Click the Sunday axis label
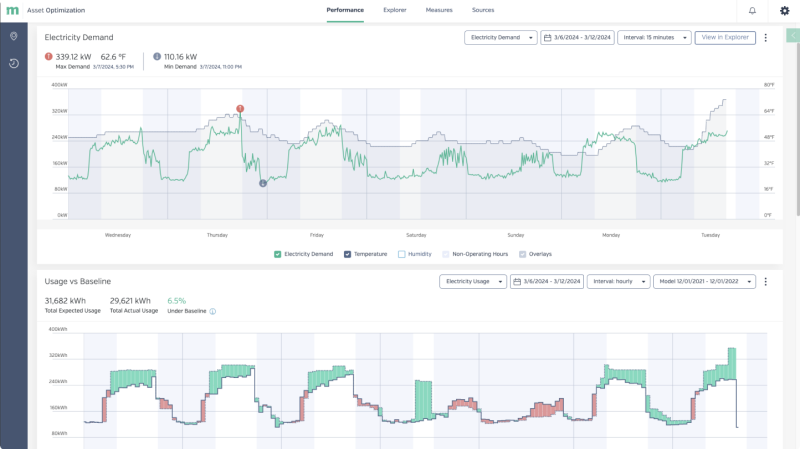Screen dimensions: 800x449 pos(516,235)
